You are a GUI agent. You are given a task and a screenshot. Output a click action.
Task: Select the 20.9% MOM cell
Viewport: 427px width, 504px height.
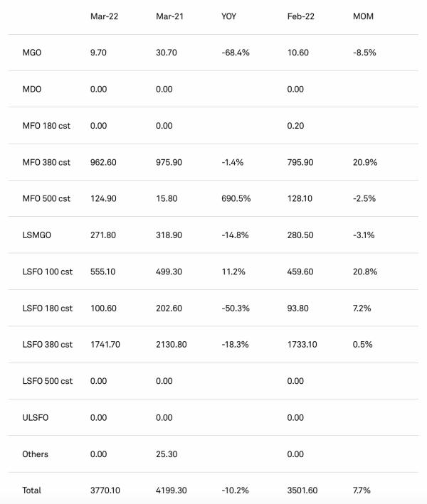point(365,162)
